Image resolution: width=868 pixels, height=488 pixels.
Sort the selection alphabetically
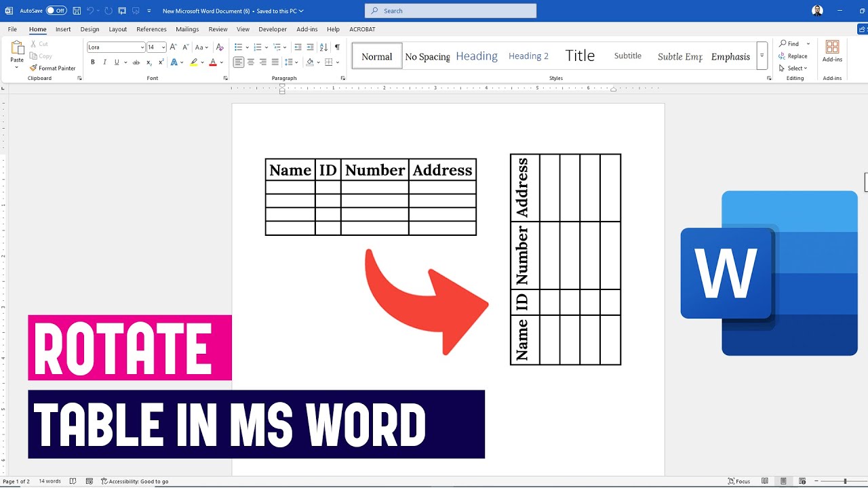[323, 47]
